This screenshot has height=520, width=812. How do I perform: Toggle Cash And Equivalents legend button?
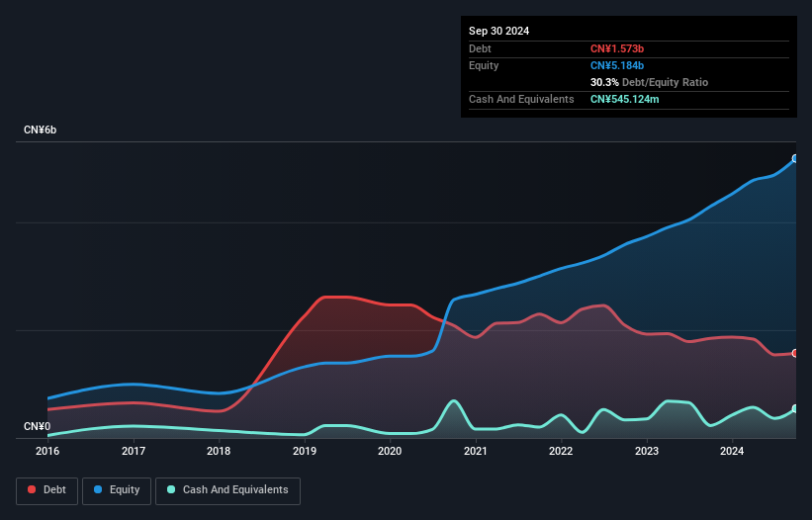click(x=227, y=490)
